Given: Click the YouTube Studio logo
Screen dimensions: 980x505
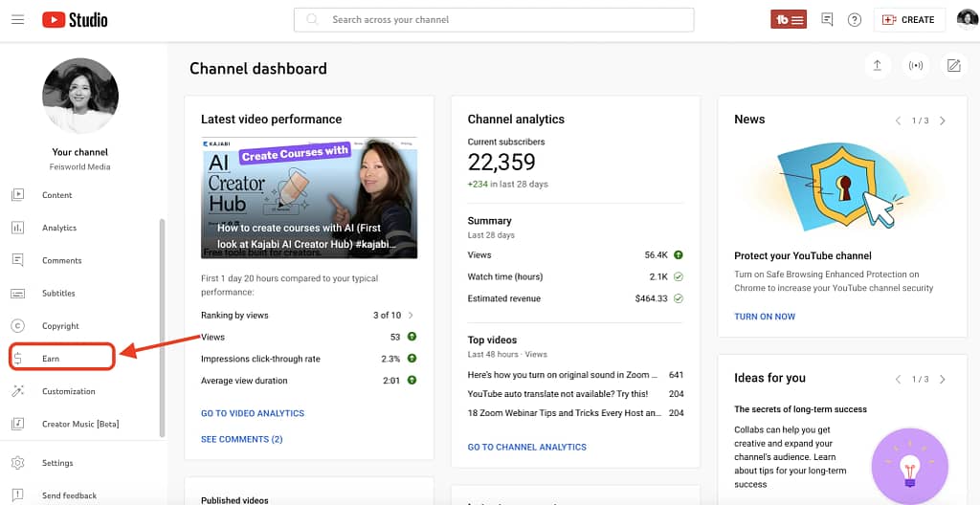Looking at the screenshot, I should click(x=75, y=19).
